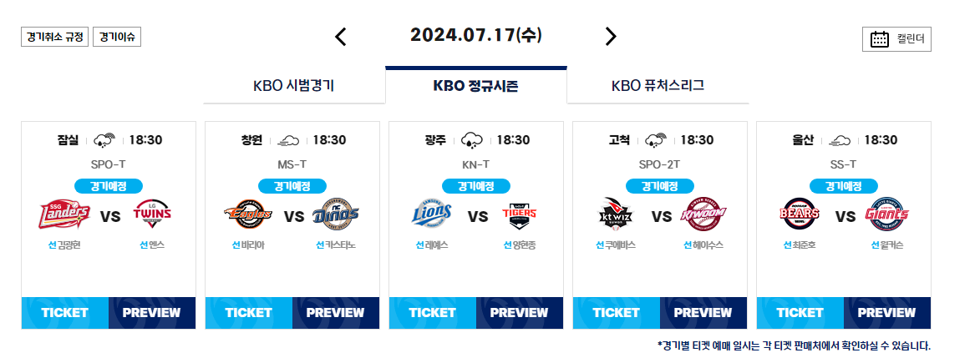The width and height of the screenshot is (980, 363).
Task: Go to previous date with left arrow
Action: [x=341, y=37]
